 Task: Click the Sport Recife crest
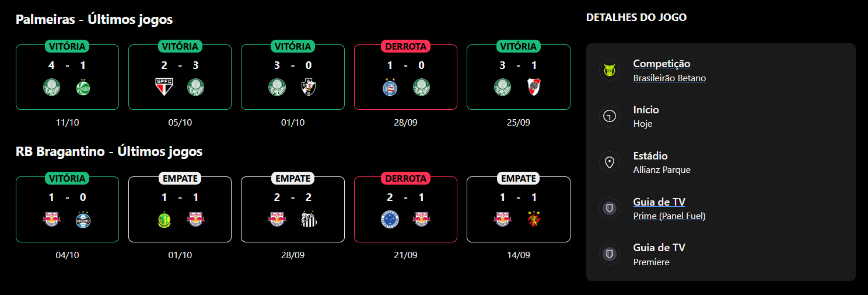[533, 220]
